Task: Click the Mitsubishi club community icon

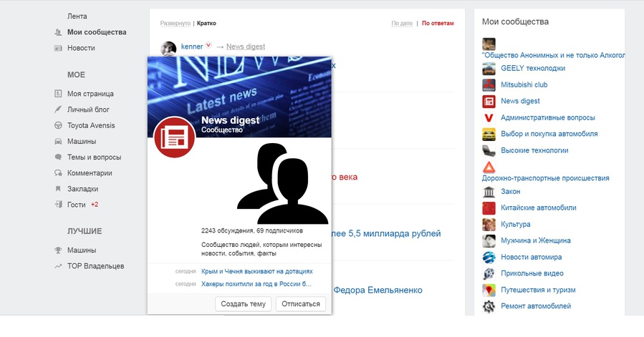Action: 489,85
